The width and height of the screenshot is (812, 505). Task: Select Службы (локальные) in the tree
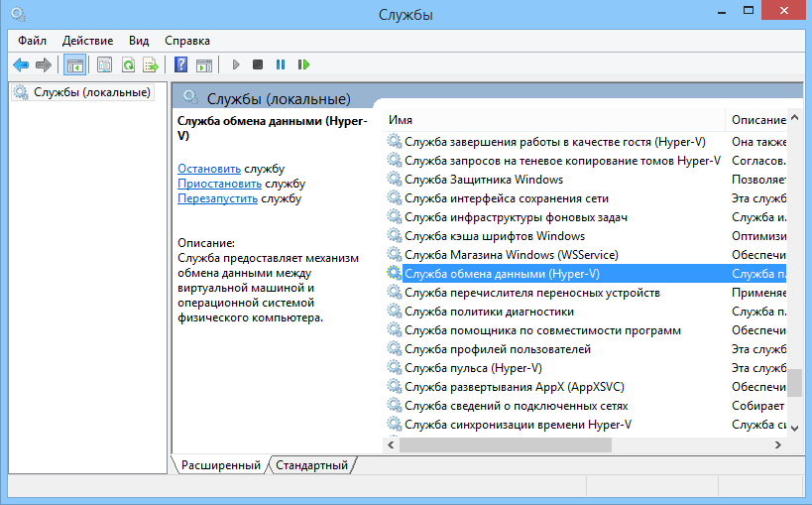91,92
